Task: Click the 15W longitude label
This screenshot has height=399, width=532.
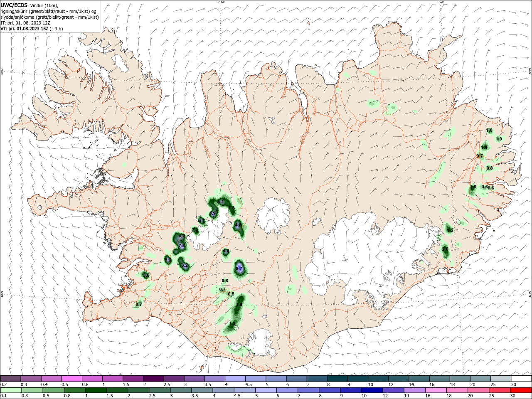Action: click(x=440, y=2)
